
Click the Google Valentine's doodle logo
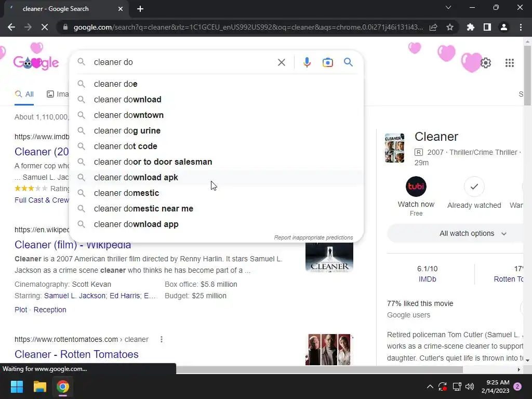point(36,62)
